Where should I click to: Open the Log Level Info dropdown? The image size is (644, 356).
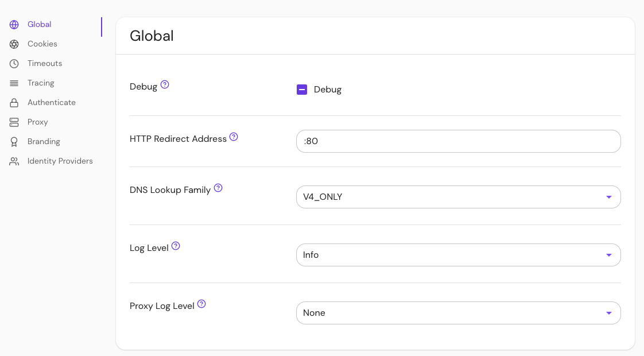click(459, 255)
